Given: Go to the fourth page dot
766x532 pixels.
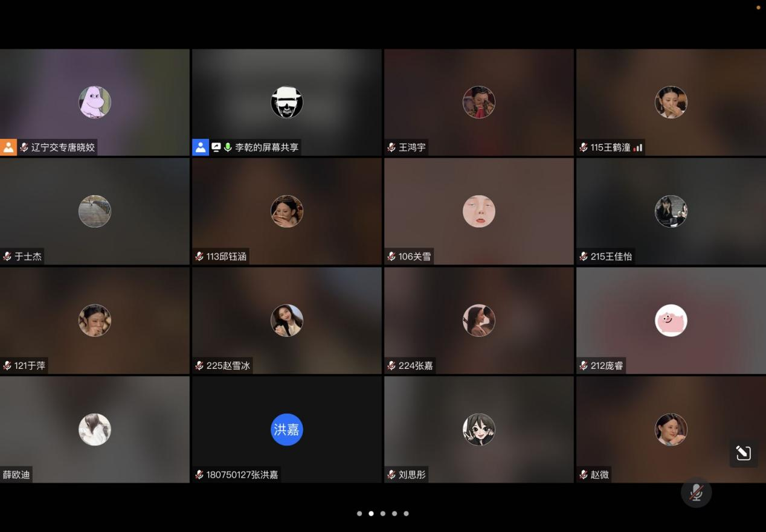Looking at the screenshot, I should point(394,513).
